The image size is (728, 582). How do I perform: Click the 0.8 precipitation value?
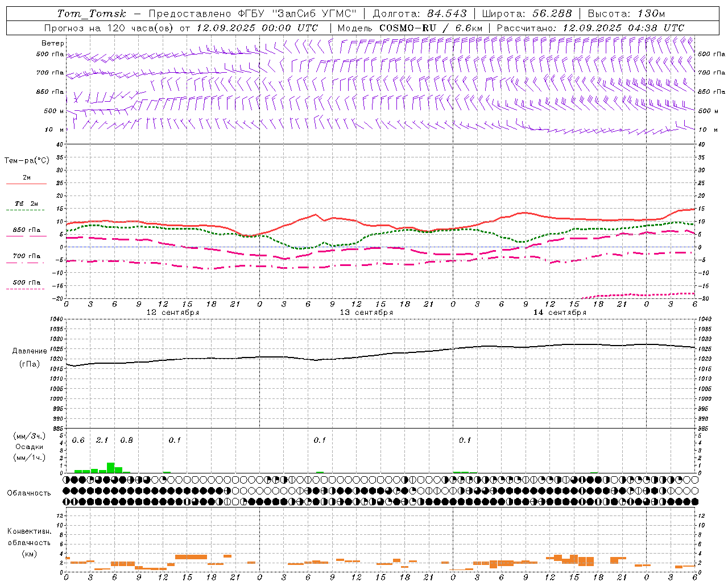[126, 440]
